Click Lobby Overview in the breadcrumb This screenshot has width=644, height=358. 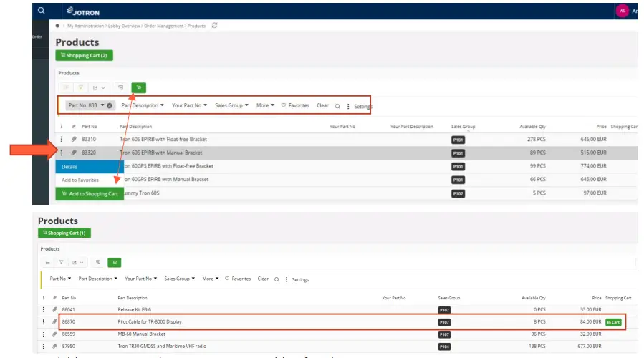click(x=124, y=26)
